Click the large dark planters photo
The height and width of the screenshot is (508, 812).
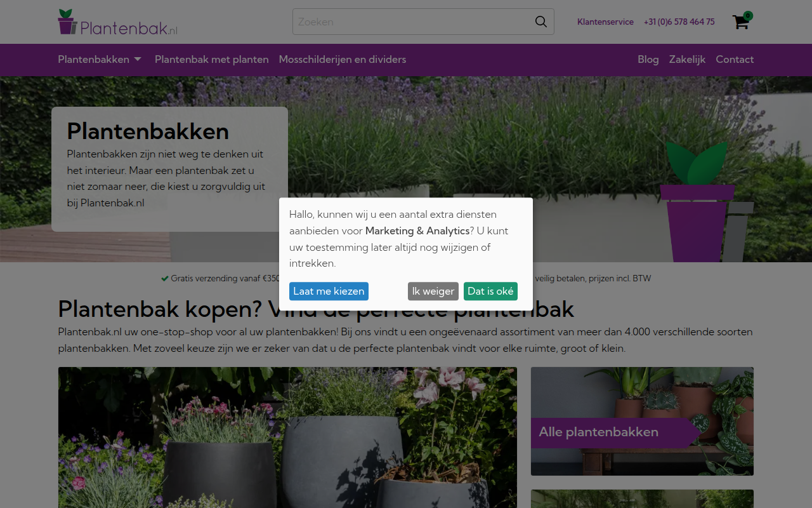(x=287, y=438)
